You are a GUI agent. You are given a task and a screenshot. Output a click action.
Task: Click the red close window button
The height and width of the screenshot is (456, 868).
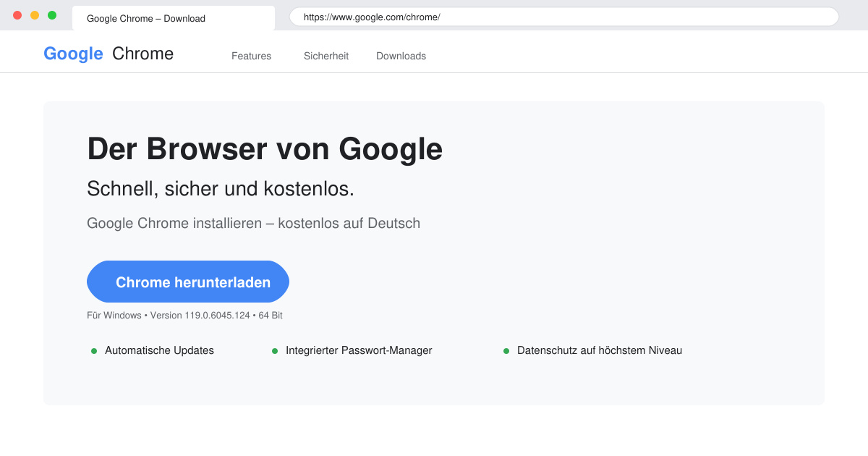[x=17, y=15]
